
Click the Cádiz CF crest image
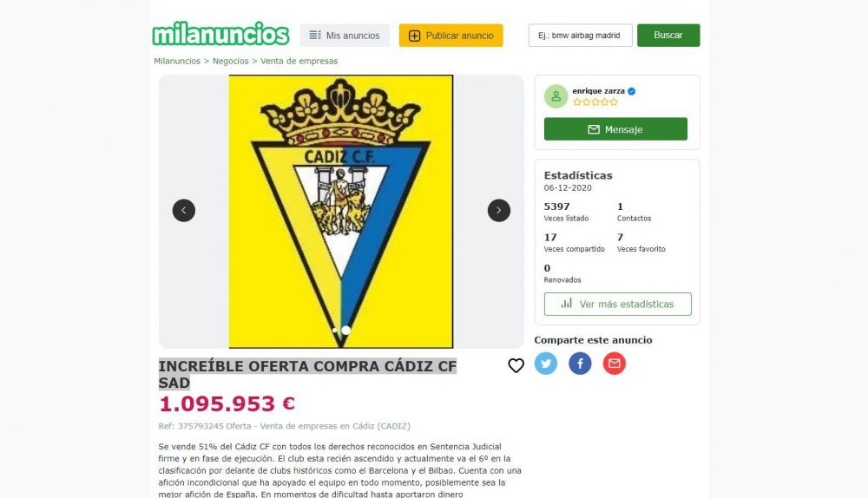(x=341, y=212)
